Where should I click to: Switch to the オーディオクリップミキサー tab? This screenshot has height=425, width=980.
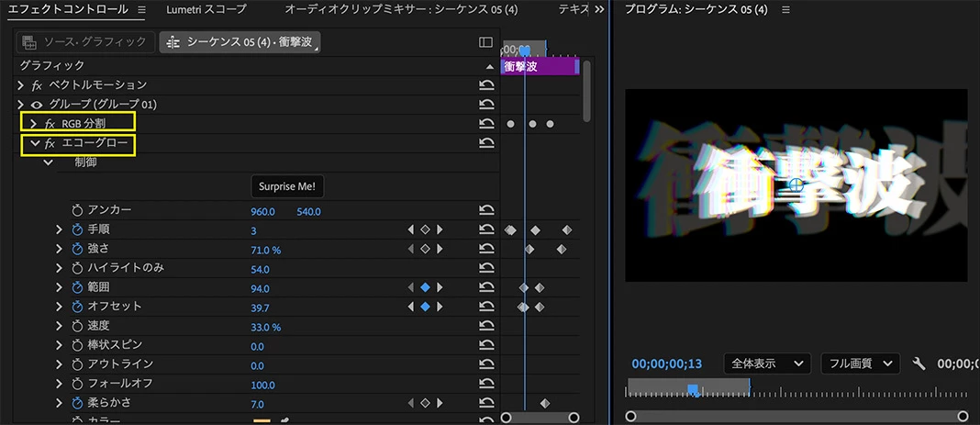click(x=401, y=9)
